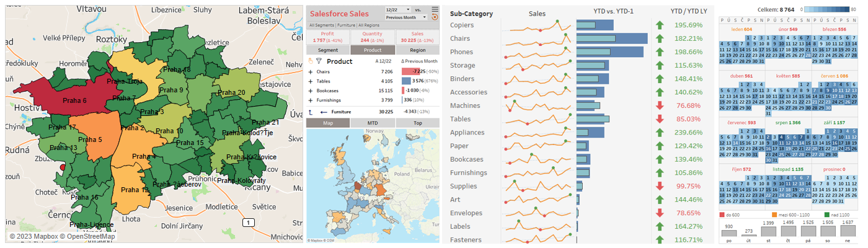
Task: Click the Sales KPI card
Action: click(417, 37)
